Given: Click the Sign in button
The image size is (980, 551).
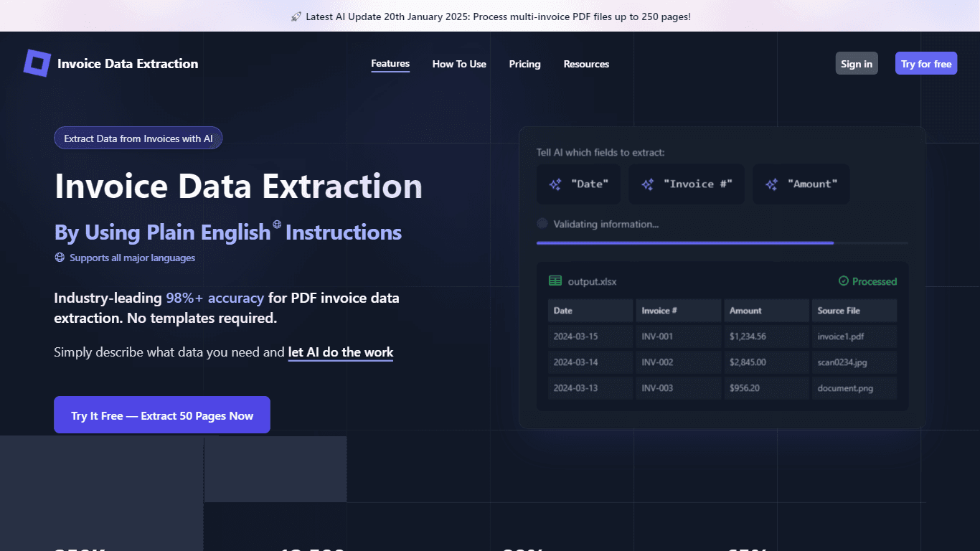Looking at the screenshot, I should 857,63.
